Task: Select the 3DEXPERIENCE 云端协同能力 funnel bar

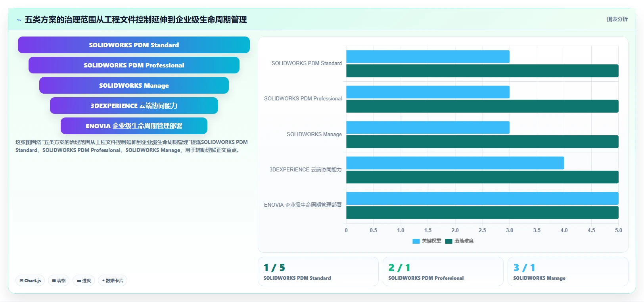Action: coord(134,106)
